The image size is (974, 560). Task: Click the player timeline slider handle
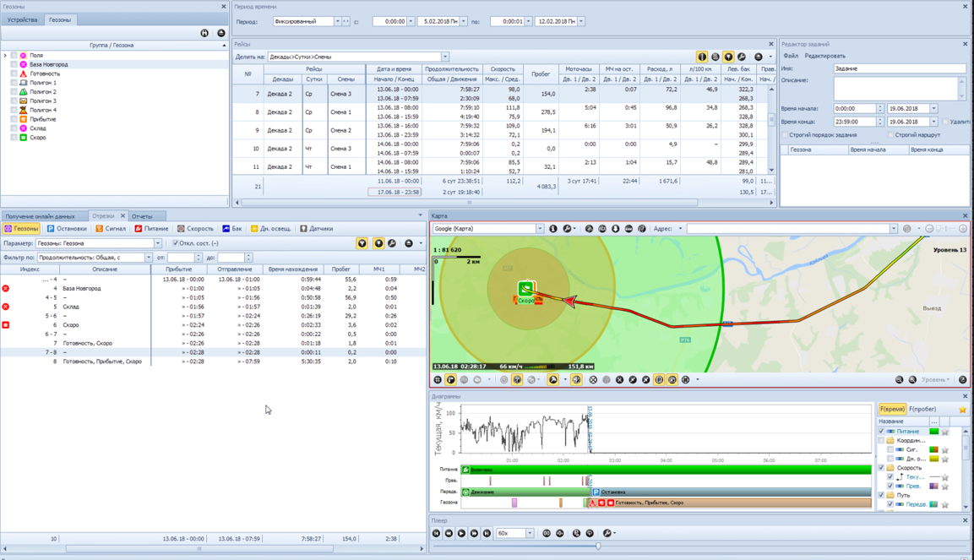597,546
